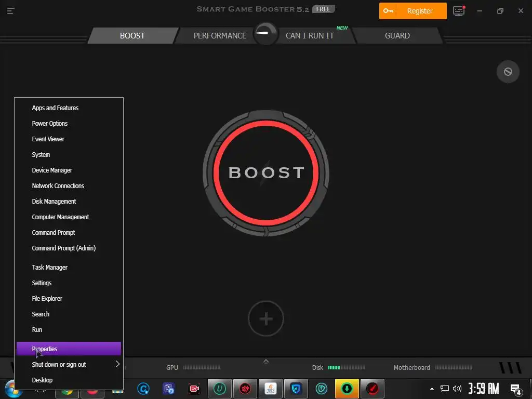Image resolution: width=532 pixels, height=399 pixels.
Task: Click the 3:59 AM clock
Action: tap(484, 389)
